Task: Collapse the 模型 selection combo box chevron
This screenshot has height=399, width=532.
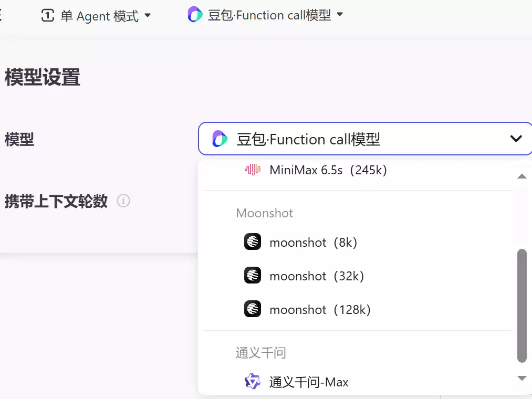Action: click(x=516, y=139)
